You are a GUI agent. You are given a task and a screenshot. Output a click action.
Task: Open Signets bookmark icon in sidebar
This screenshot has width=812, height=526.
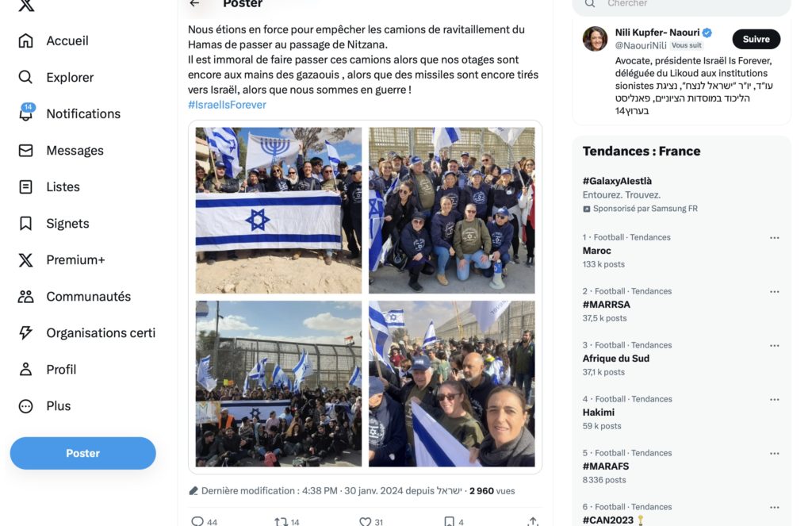pyautogui.click(x=25, y=224)
